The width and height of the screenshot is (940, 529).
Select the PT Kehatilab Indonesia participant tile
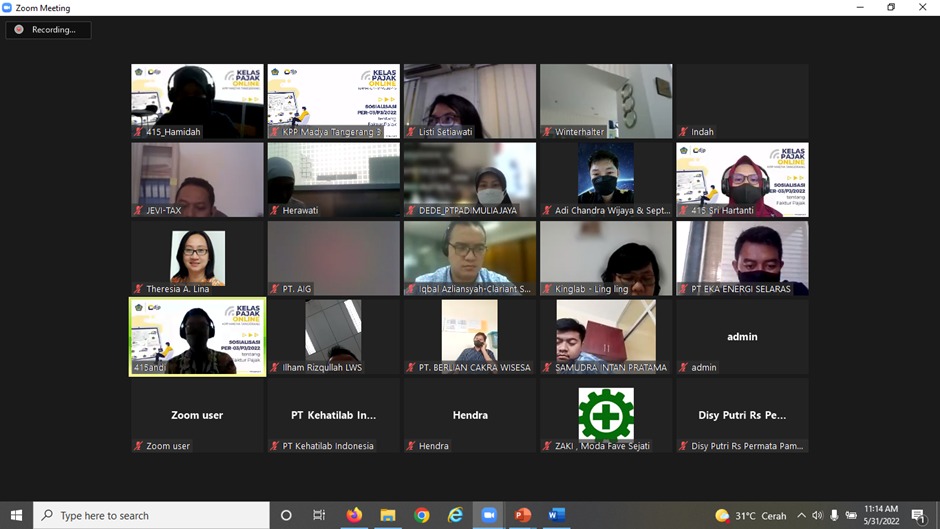[x=333, y=415]
